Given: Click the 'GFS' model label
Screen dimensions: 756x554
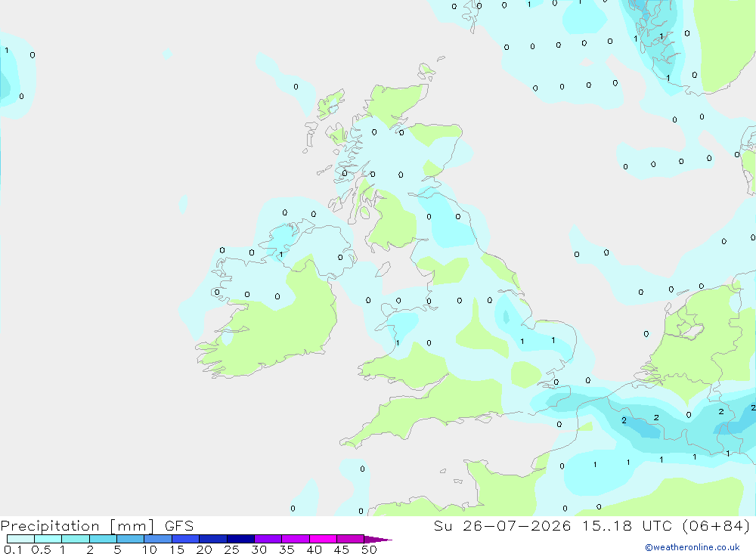Looking at the screenshot, I should (179, 526).
